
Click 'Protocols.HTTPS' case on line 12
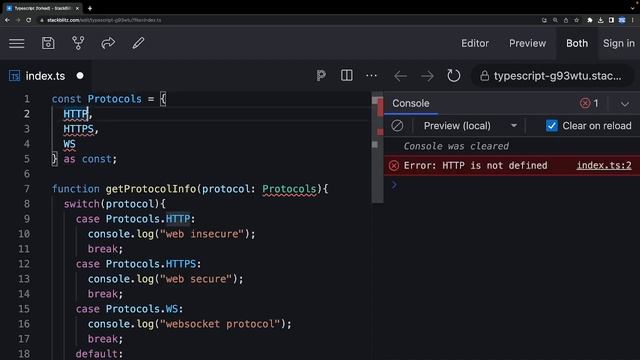point(151,264)
